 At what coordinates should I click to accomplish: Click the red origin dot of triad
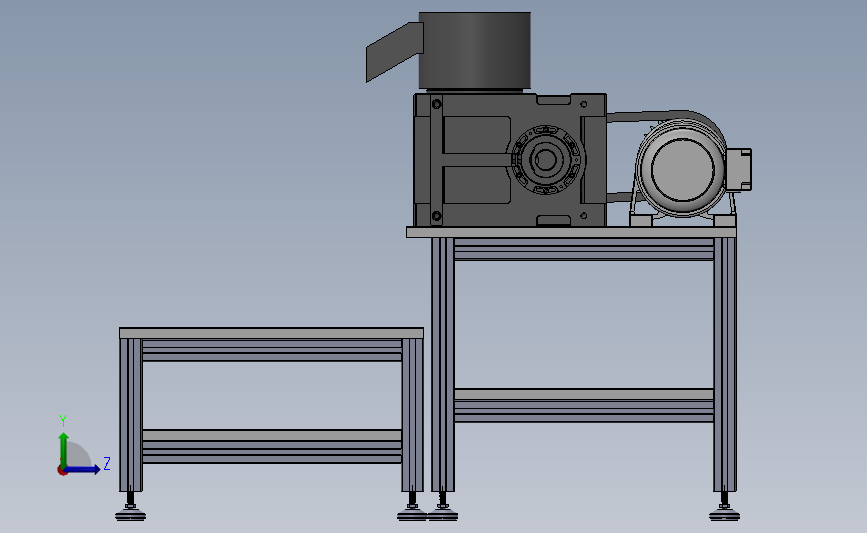pyautogui.click(x=62, y=471)
